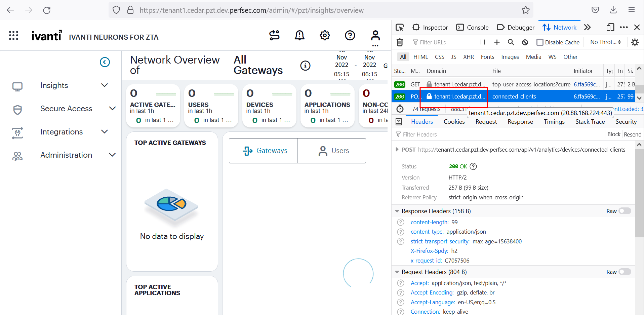Toggle Raw switch for Response Headers
This screenshot has width=644, height=315.
(625, 211)
